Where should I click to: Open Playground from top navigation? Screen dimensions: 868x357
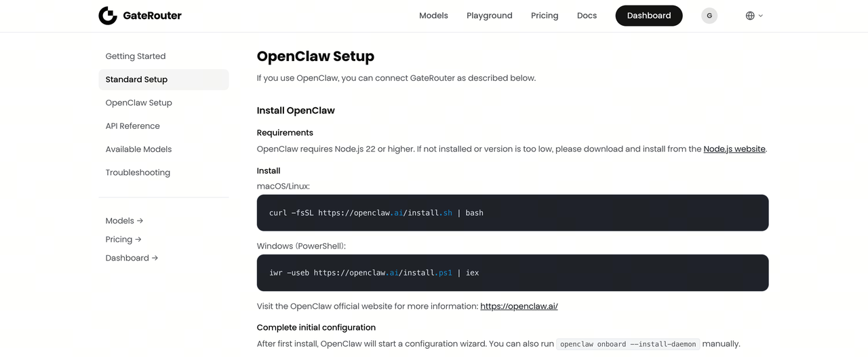[489, 16]
